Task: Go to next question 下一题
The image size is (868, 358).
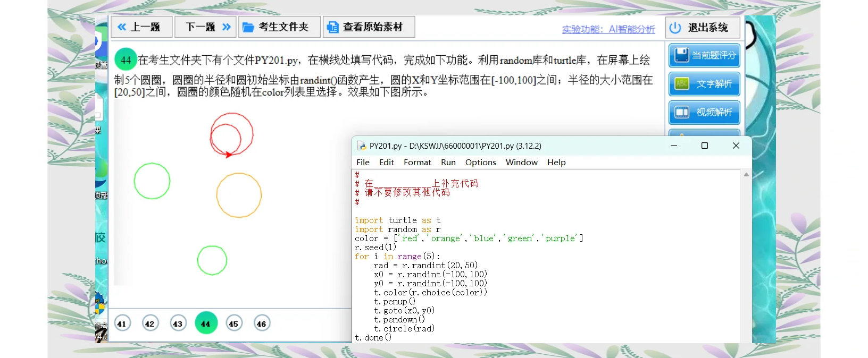Action: click(205, 27)
